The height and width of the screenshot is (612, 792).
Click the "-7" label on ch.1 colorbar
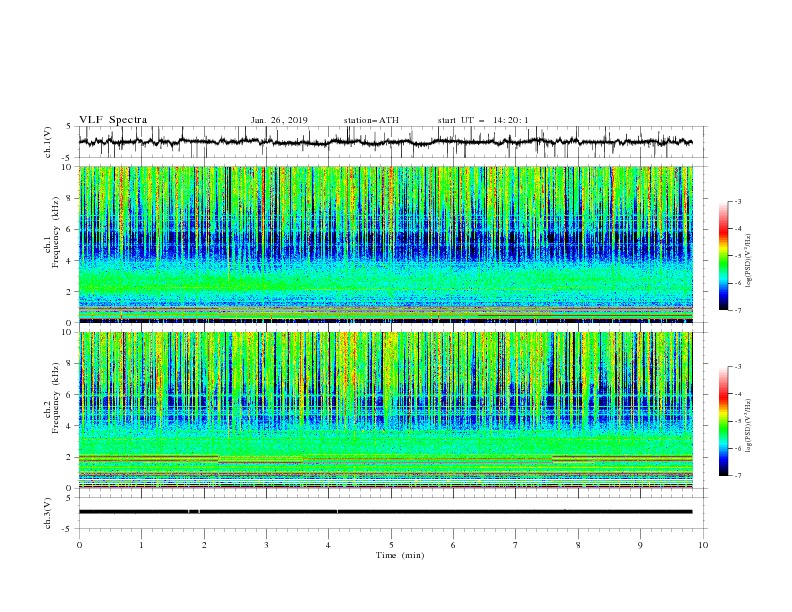[x=738, y=311]
